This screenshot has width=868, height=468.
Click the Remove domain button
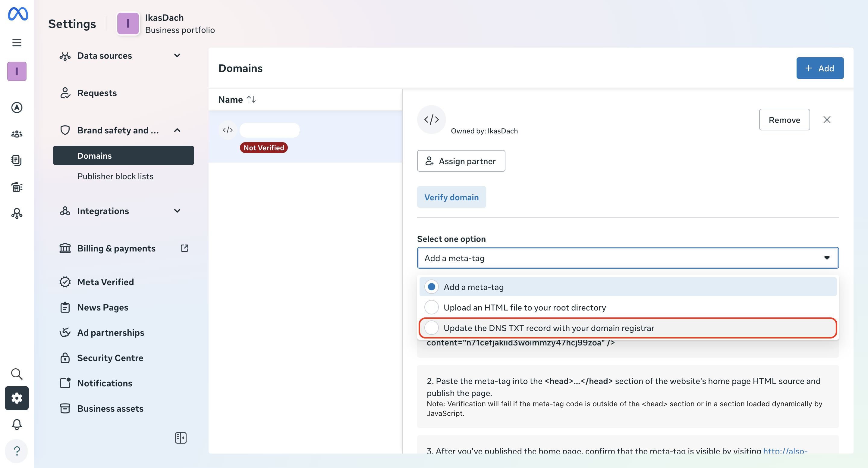click(x=784, y=120)
